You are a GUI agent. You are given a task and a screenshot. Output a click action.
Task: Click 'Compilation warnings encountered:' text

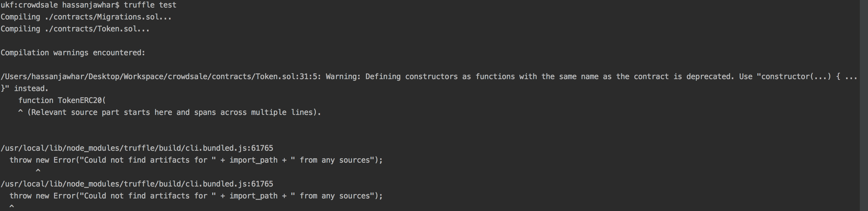pos(73,53)
